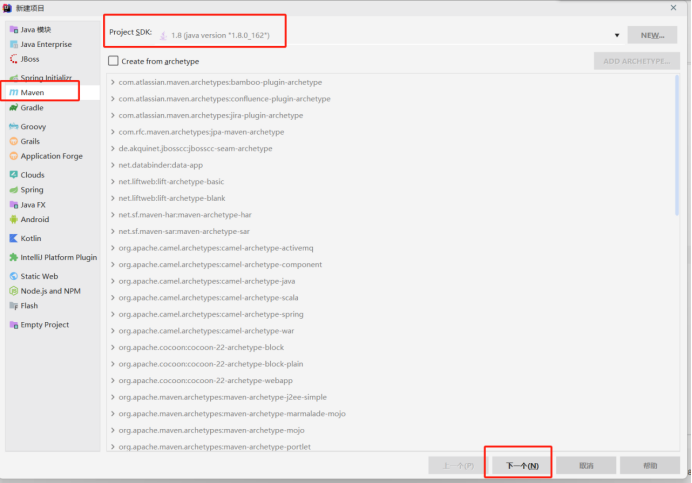Viewport: 692px width, 483px height.
Task: Click the Groovy icon
Action: click(x=14, y=126)
